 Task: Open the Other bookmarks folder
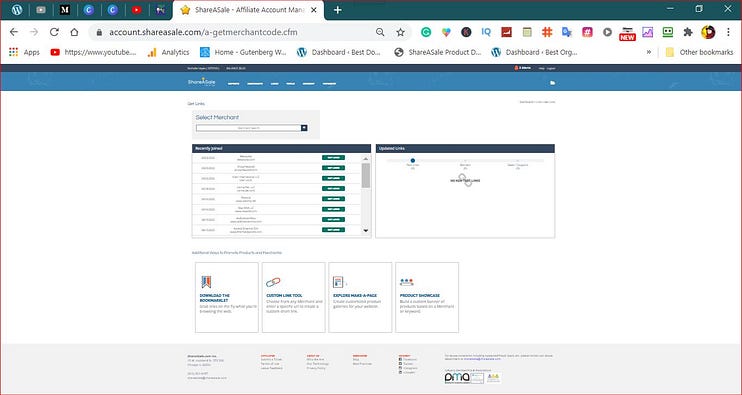click(x=699, y=52)
